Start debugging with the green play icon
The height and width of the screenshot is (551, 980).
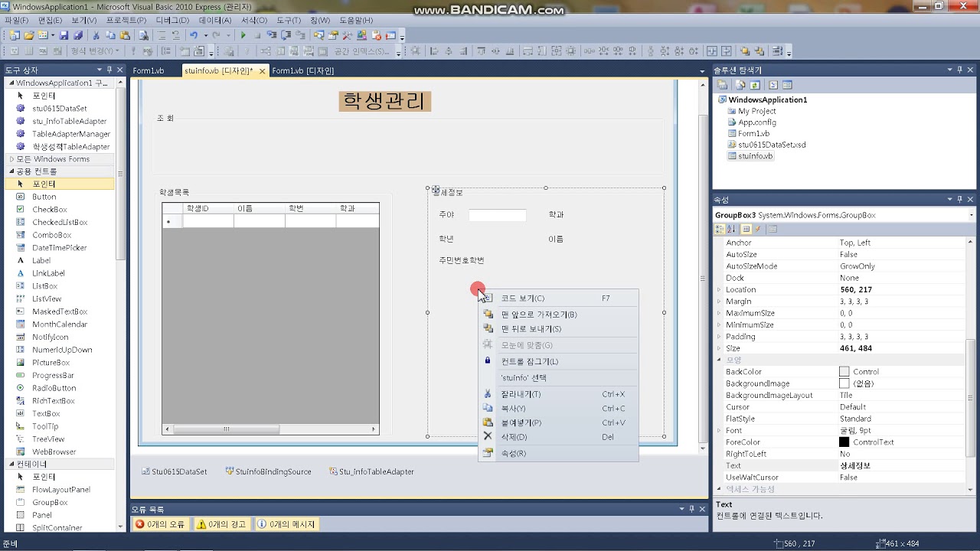[243, 35]
